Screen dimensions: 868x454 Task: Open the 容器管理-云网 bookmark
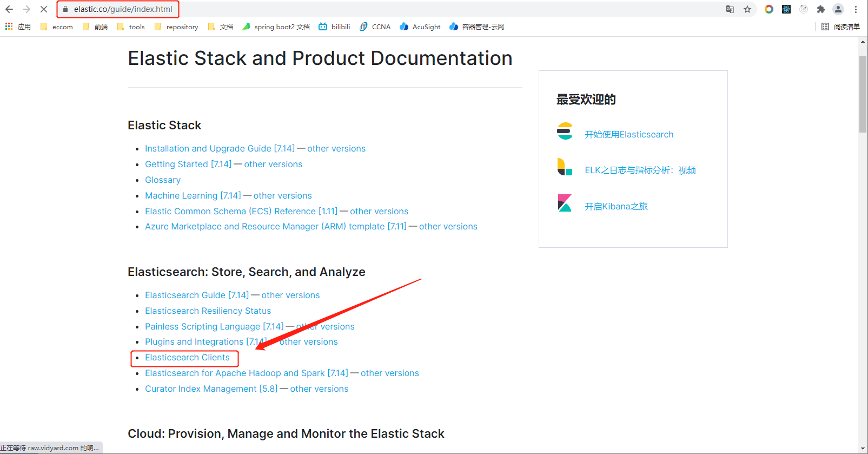(x=476, y=27)
